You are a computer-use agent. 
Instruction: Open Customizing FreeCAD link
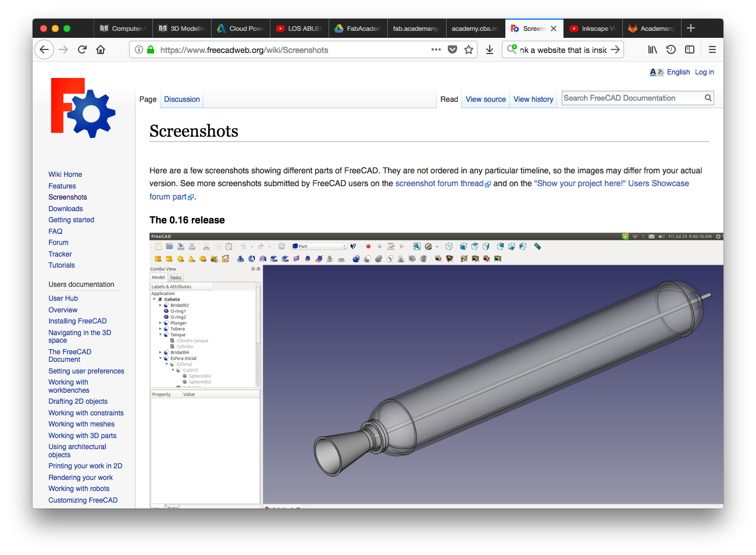tap(83, 500)
